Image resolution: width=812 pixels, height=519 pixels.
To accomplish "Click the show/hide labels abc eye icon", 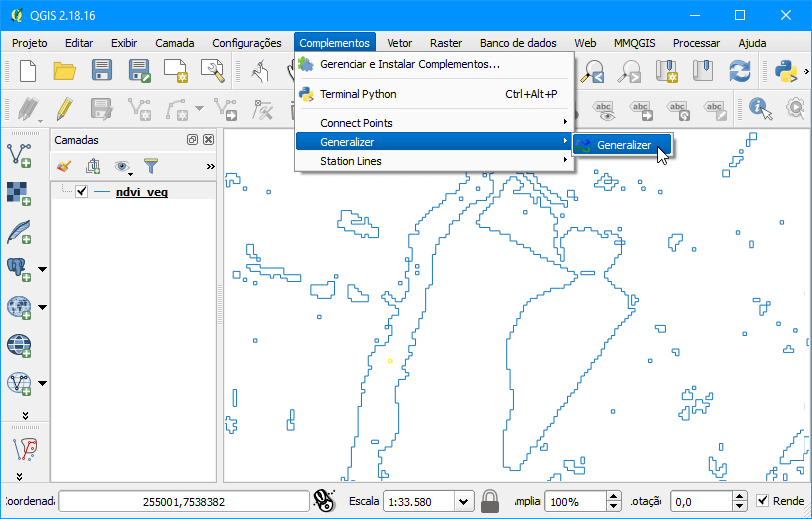I will point(604,110).
